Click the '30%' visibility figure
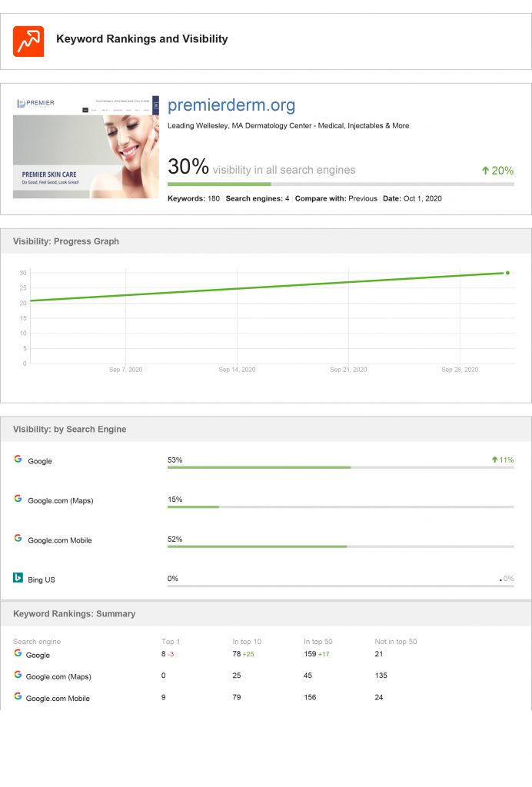This screenshot has height=787, width=532. click(x=188, y=167)
